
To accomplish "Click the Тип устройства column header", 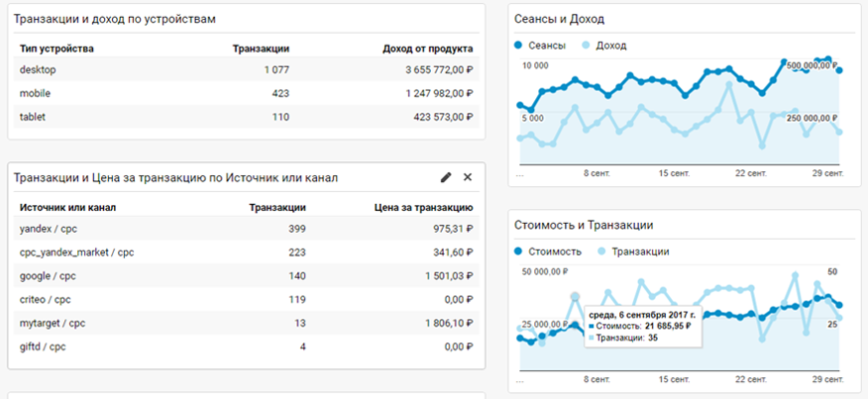I will tap(56, 48).
